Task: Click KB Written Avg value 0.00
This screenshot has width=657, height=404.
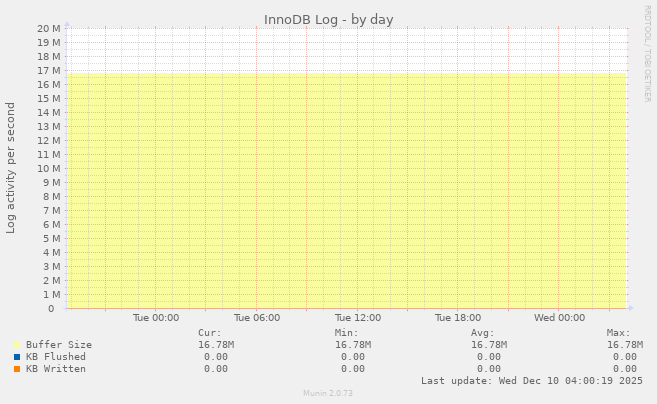Action: pos(489,369)
